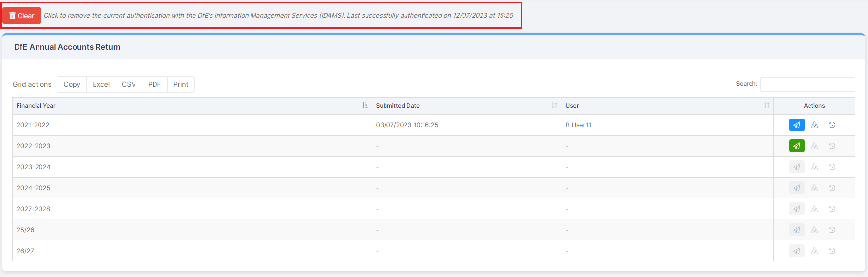Click download icon in 25/26 row
Viewport: 868px width, 277px height.
814,230
